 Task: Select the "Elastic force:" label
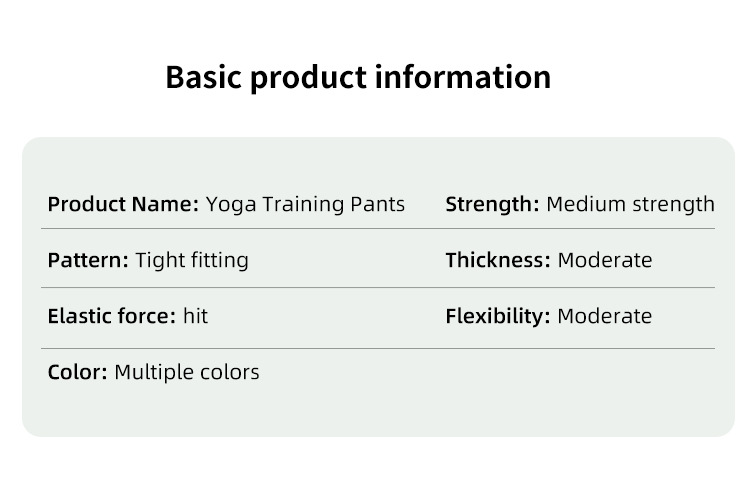pyautogui.click(x=112, y=317)
